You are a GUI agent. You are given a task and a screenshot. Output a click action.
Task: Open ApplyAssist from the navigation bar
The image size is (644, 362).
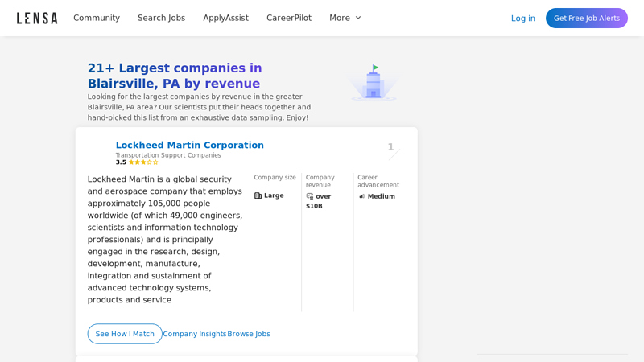[x=225, y=18]
